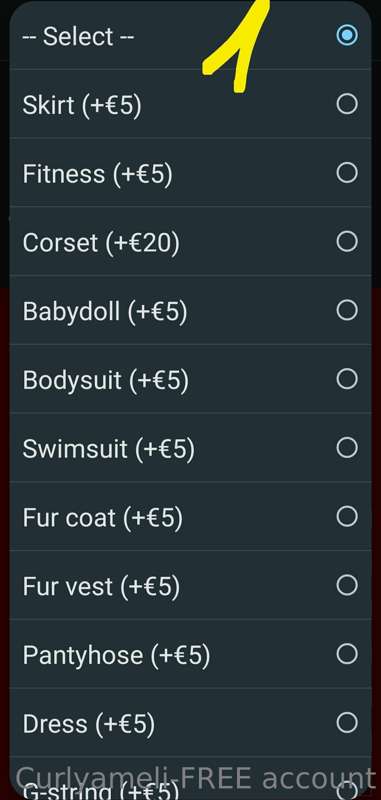
Task: Tap the Bodysuit (+€5) label text
Action: 106,380
